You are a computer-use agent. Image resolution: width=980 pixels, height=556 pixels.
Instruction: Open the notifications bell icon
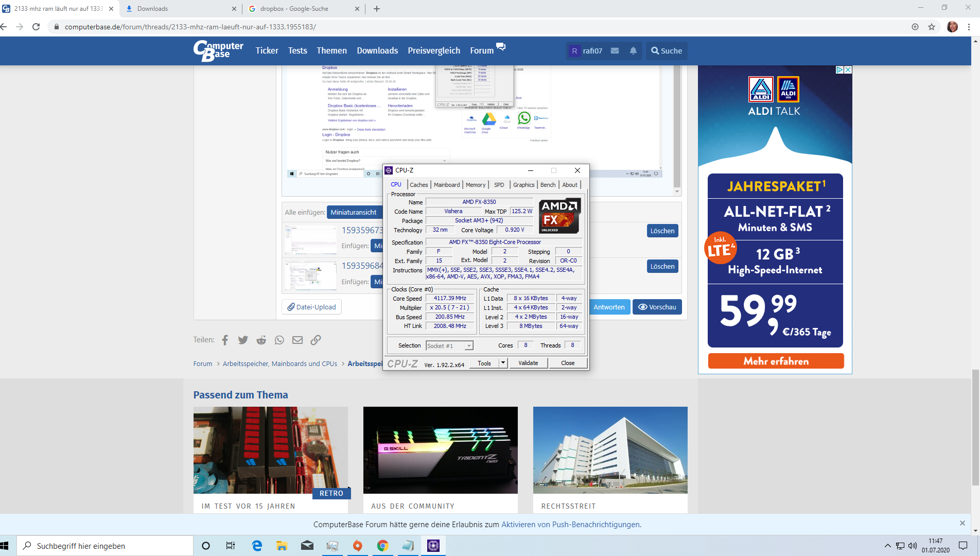tap(633, 50)
